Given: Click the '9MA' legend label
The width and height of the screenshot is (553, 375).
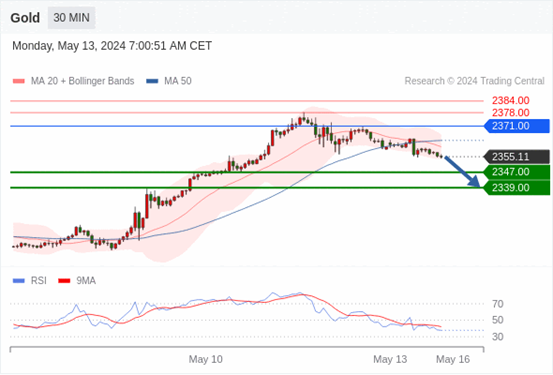Looking at the screenshot, I should point(86,281).
